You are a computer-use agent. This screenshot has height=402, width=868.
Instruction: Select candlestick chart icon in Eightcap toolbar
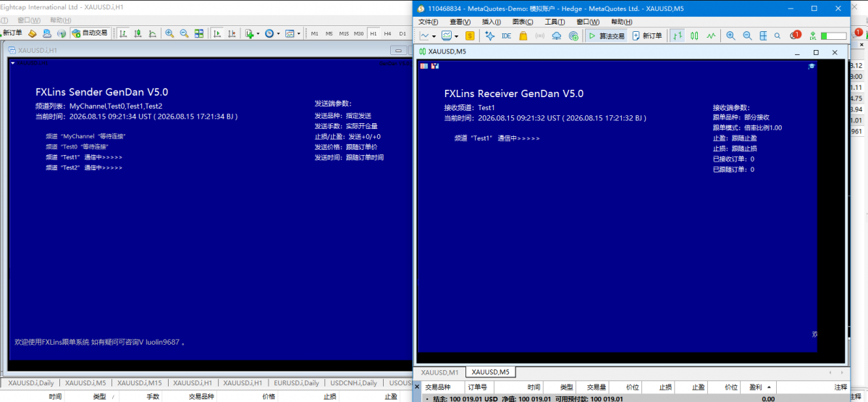coord(138,33)
